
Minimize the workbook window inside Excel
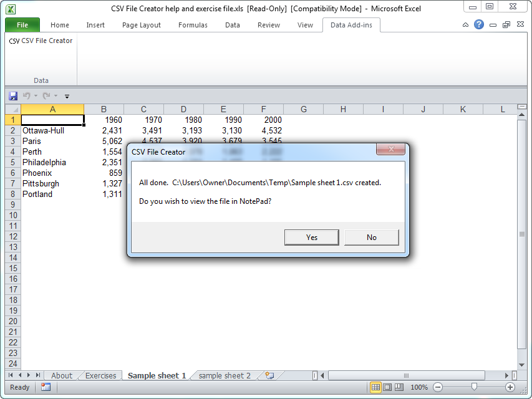point(493,25)
